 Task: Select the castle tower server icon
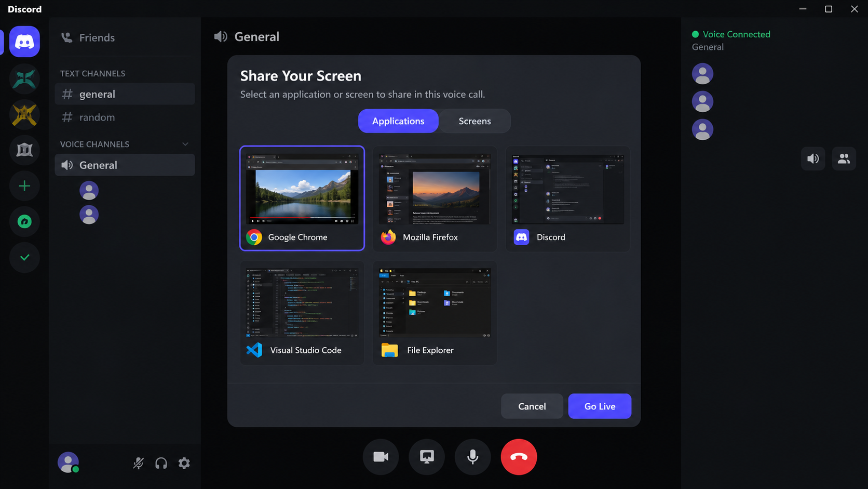click(24, 150)
